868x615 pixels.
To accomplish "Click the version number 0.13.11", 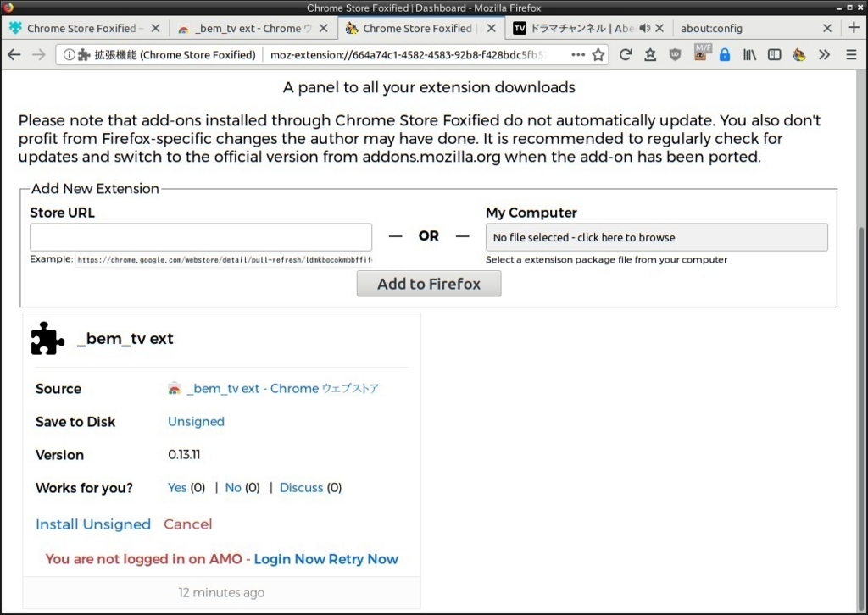I will tap(184, 455).
